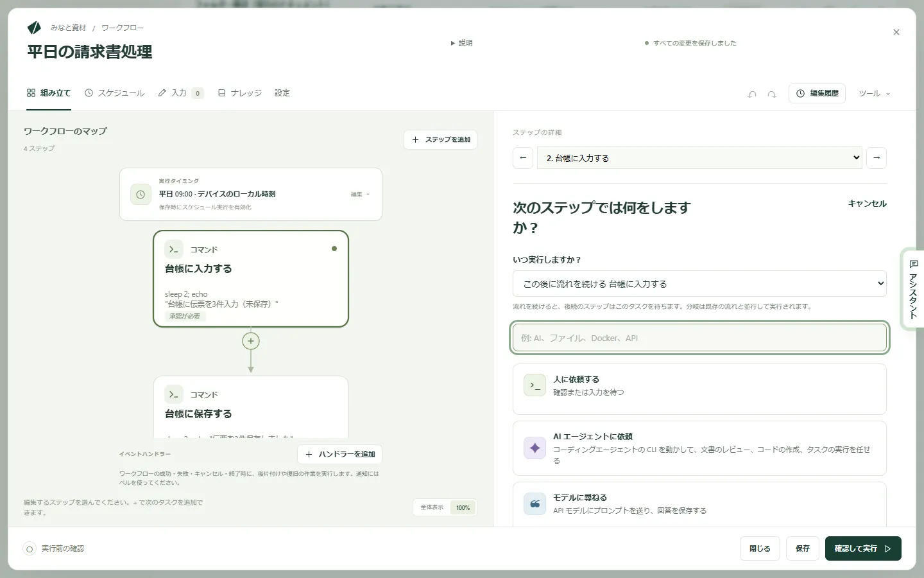Click the 入力 tab count badge 0

click(x=198, y=93)
